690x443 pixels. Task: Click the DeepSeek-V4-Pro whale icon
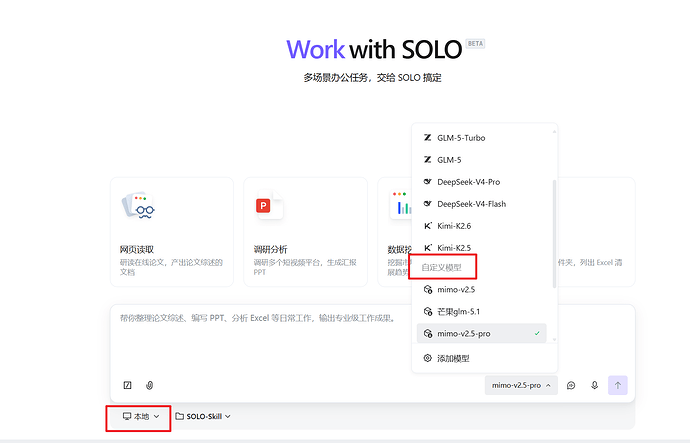click(x=427, y=182)
